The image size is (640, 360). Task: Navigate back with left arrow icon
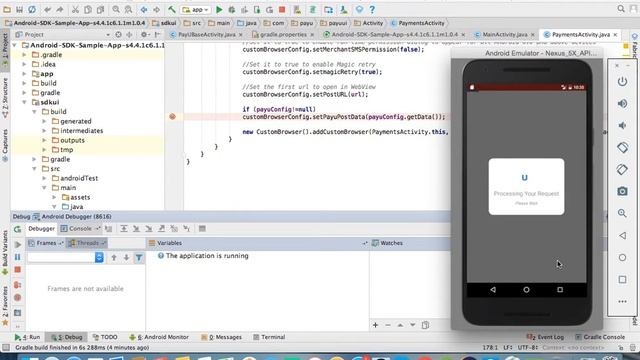coord(144,9)
